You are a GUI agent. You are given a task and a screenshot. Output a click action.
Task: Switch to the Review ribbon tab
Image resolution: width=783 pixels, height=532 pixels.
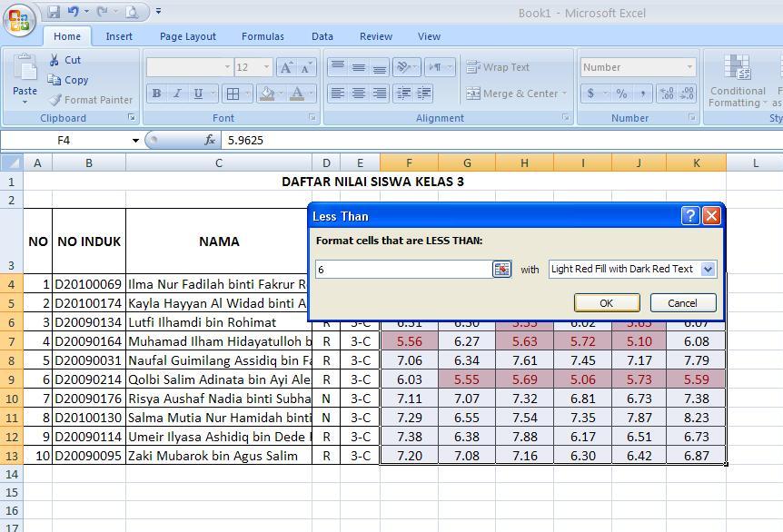[375, 36]
